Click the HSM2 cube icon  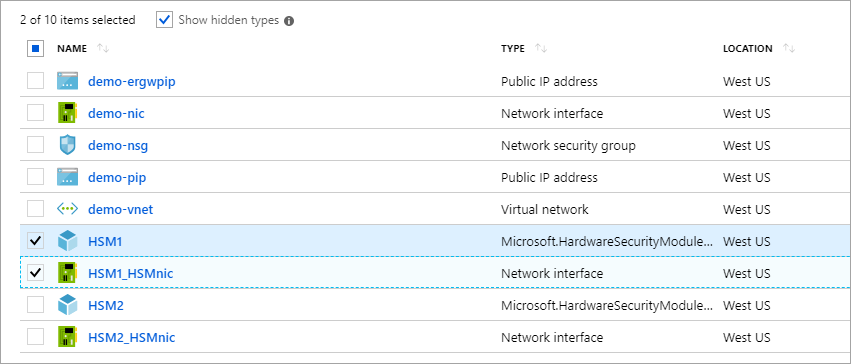(x=67, y=305)
